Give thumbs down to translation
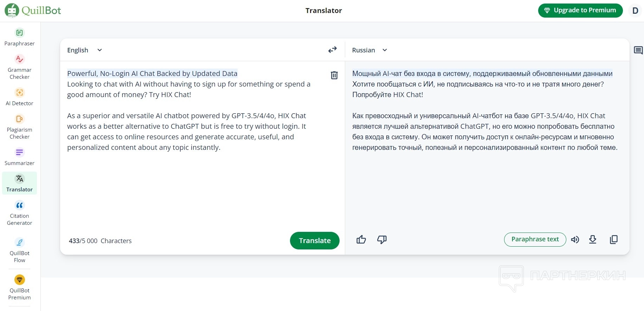644x311 pixels. coord(382,240)
